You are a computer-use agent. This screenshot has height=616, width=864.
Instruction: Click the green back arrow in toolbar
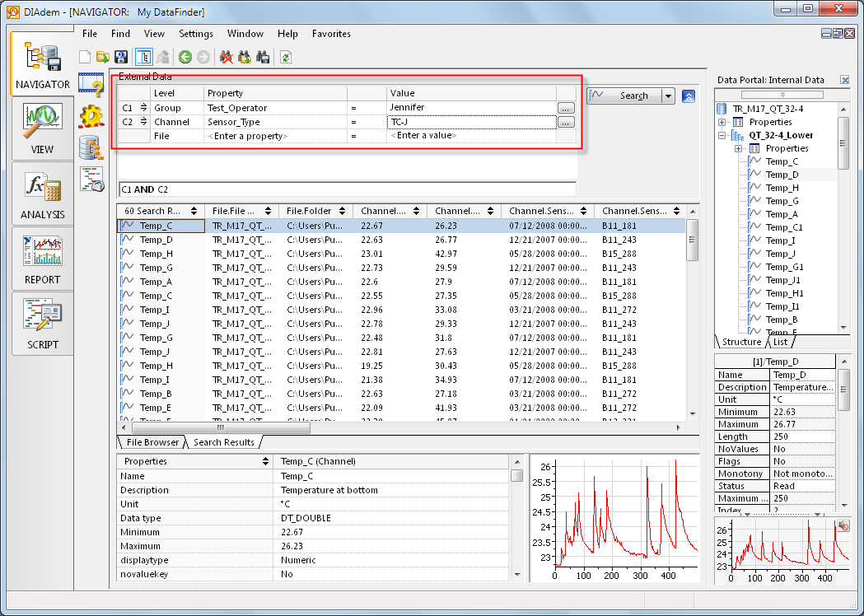coord(184,57)
